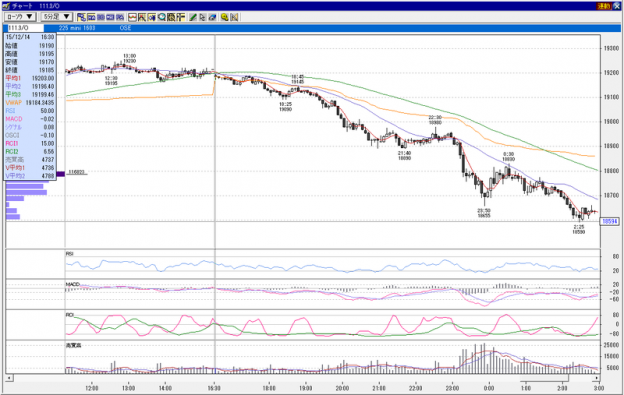The height and width of the screenshot is (395, 624).
Task: Click the line chart indicator icon
Action: tap(132, 17)
